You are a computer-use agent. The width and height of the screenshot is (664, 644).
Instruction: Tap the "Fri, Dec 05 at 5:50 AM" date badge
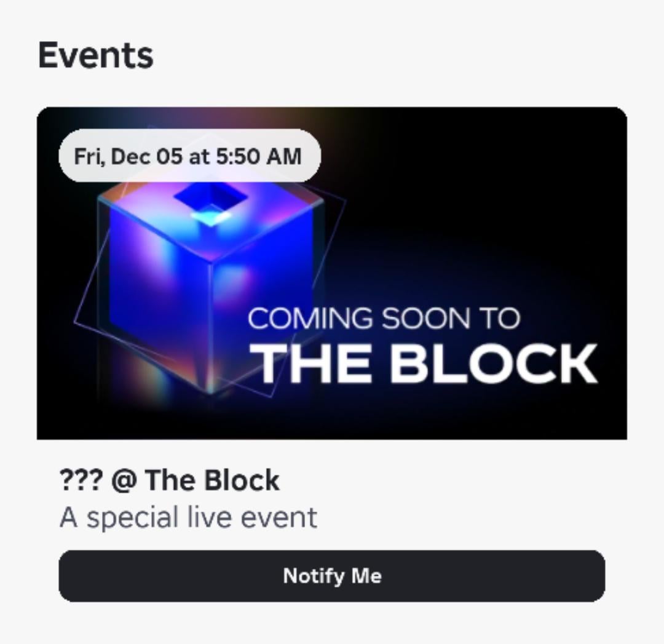pyautogui.click(x=189, y=156)
